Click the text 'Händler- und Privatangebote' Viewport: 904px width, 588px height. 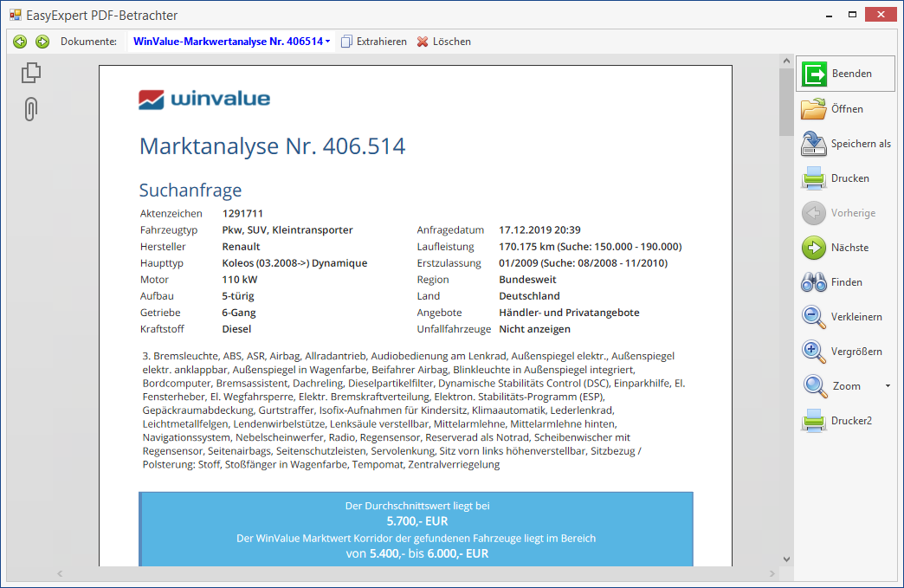pyautogui.click(x=569, y=313)
